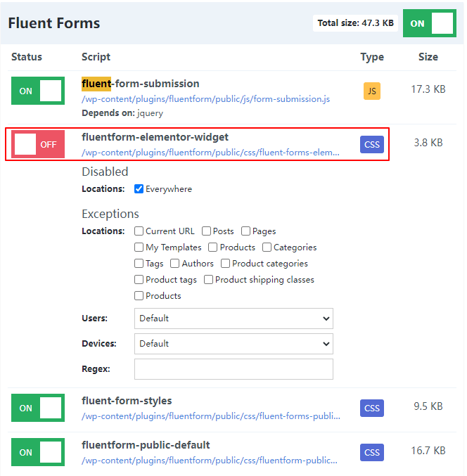This screenshot has height=476, width=467.
Task: Click the fluent-form-styles CSS path link
Action: coord(210,416)
